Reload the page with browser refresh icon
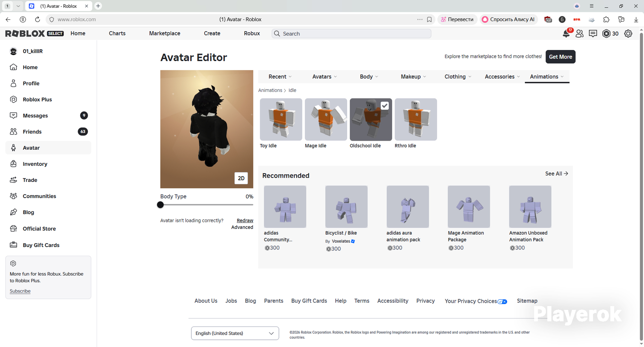Viewport: 644px width, 347px height. click(37, 19)
